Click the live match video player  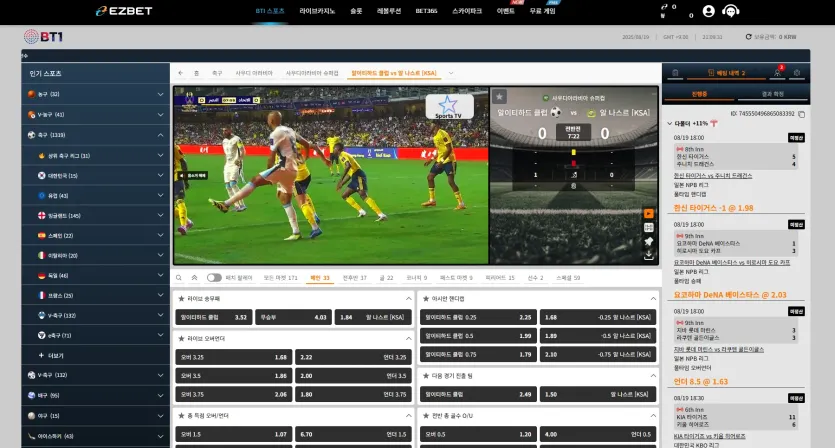pos(331,176)
